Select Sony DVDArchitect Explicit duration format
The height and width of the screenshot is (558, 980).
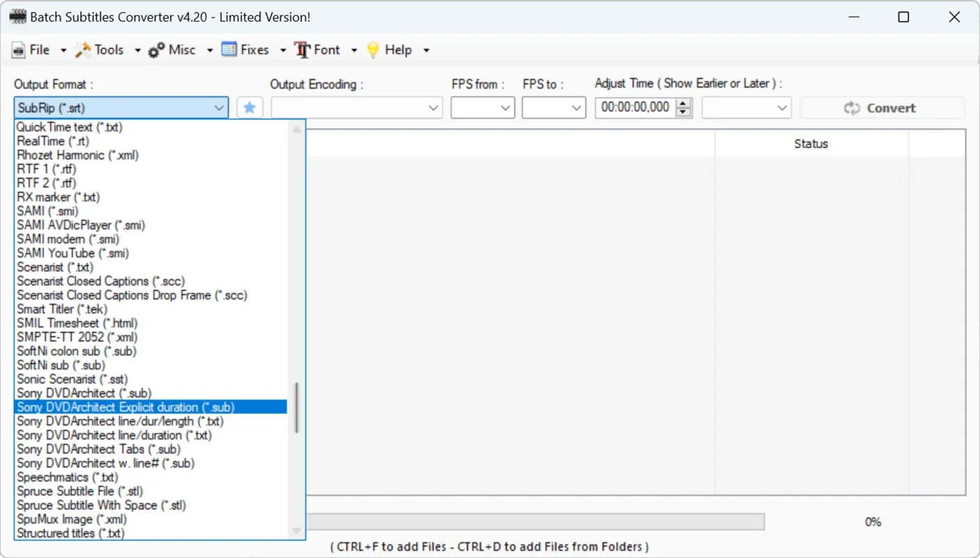tap(151, 407)
